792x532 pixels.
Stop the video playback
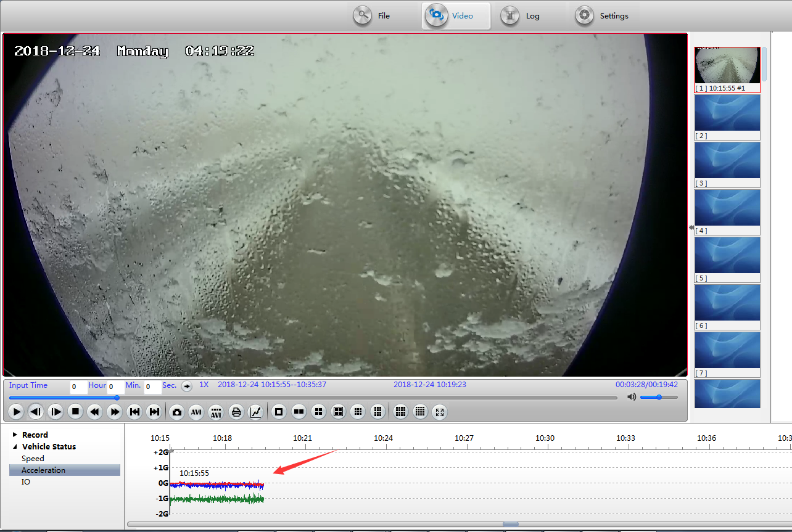pos(76,412)
